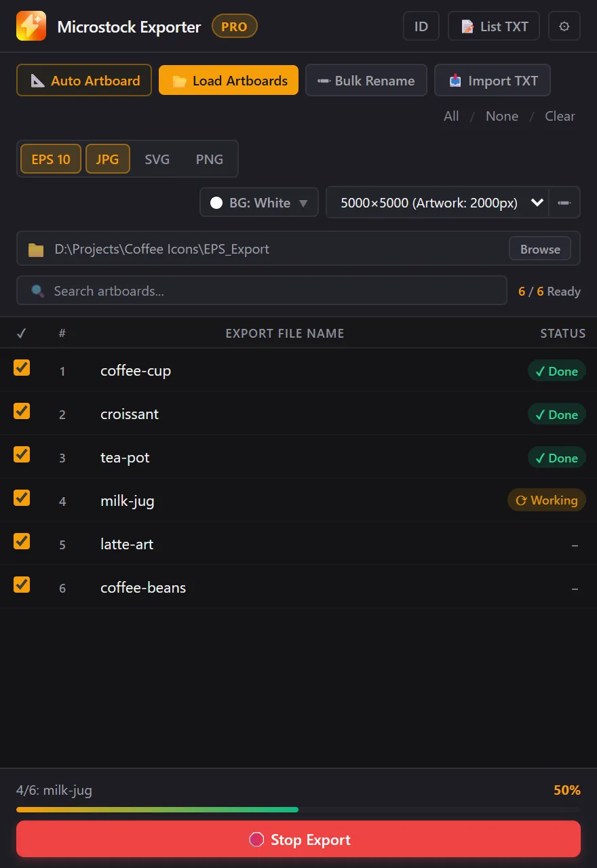Screen dimensions: 597x868
Task: Click the 4/6: milk-jug progress text
Action: 54,790
